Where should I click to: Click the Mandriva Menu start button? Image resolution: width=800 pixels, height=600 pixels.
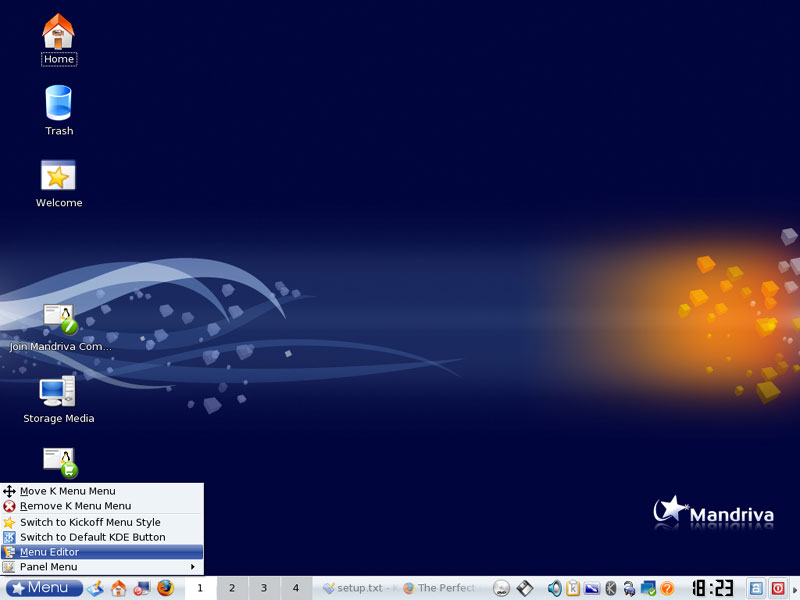[44, 588]
